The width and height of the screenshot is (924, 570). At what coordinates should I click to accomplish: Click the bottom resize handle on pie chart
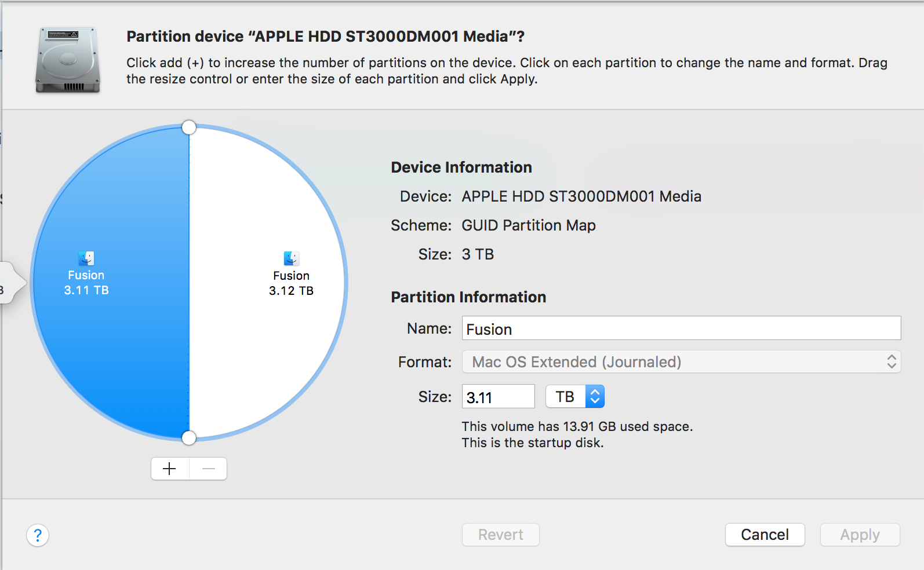[189, 438]
